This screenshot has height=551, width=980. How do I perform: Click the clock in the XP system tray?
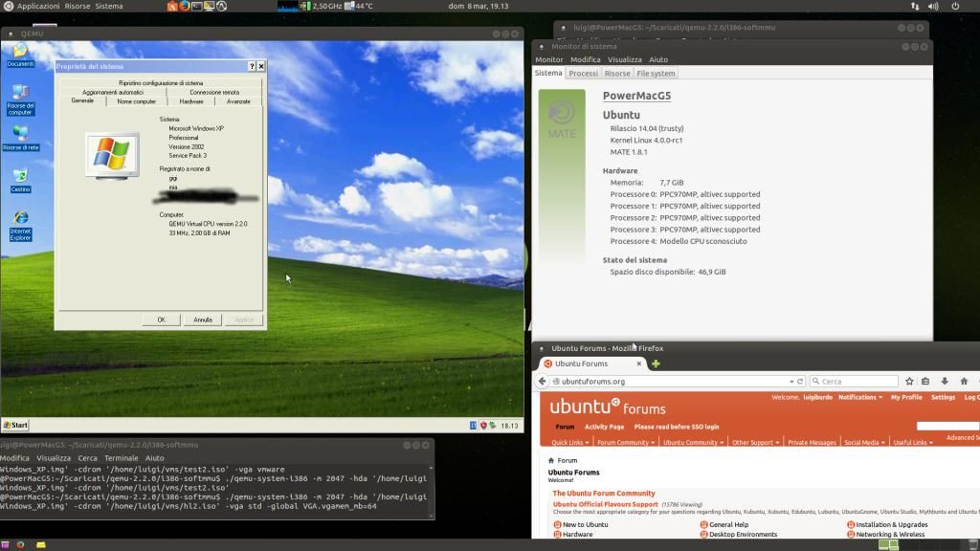coord(509,426)
